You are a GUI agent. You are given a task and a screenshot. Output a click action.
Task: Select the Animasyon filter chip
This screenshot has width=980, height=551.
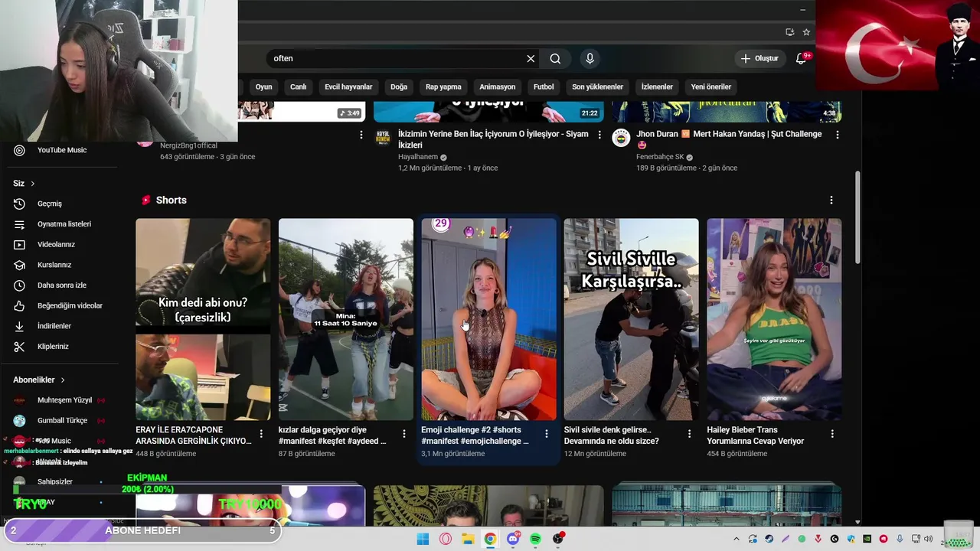[497, 86]
